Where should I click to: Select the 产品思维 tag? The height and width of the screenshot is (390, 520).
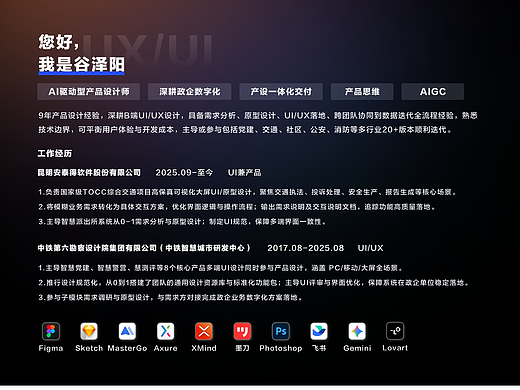coord(362,92)
